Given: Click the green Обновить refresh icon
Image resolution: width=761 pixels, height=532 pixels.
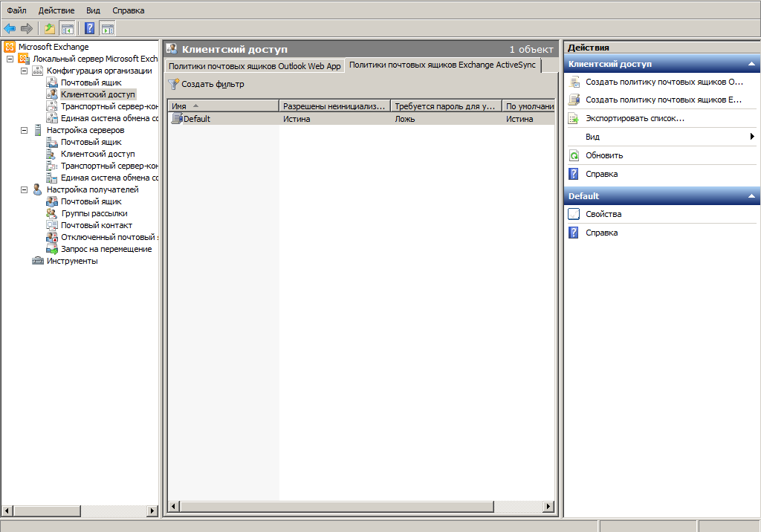Looking at the screenshot, I should click(x=574, y=155).
